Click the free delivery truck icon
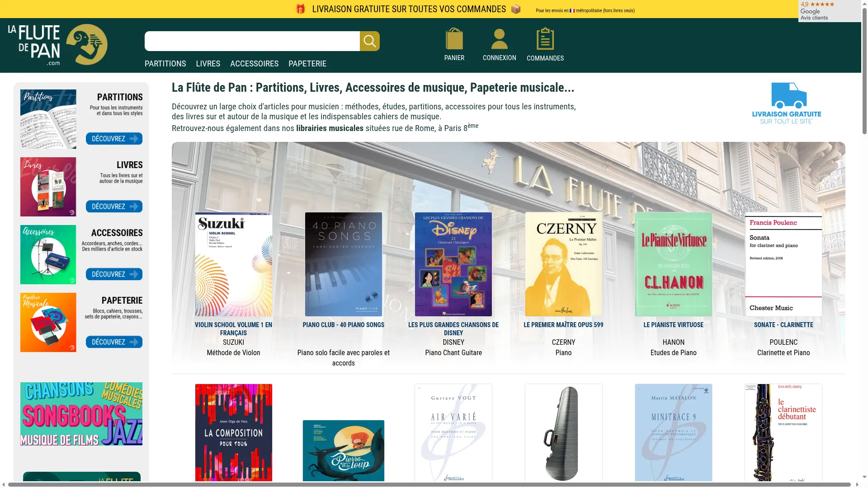 [x=787, y=103]
